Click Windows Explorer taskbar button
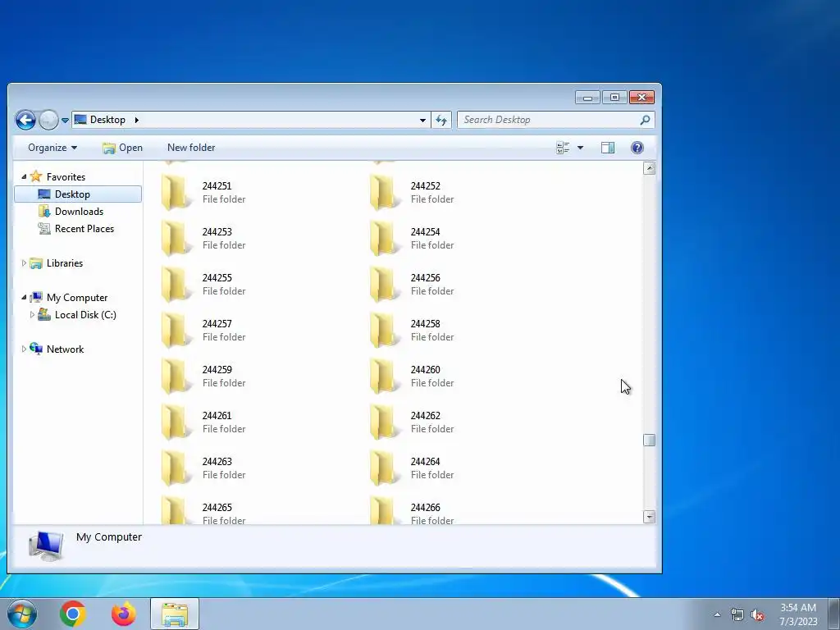 175,614
